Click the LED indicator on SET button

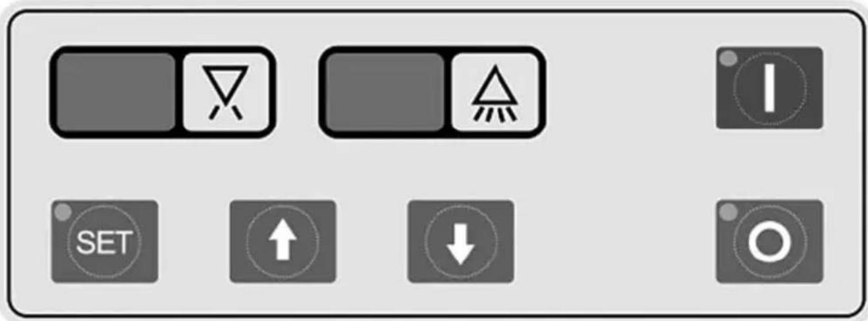click(x=64, y=212)
